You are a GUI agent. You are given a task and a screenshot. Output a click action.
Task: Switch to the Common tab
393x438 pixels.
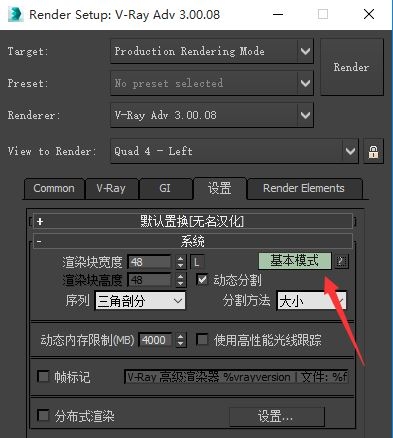54,189
